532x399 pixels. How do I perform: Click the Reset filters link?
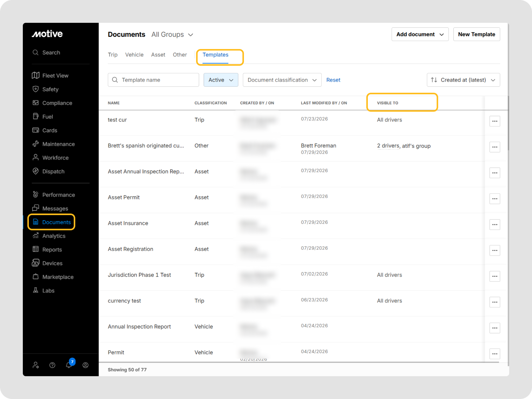333,80
